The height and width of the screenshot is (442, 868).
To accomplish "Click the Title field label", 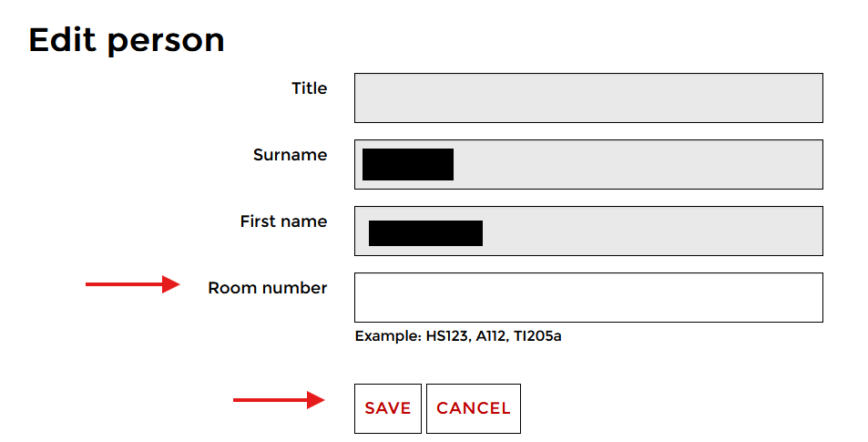I will pos(309,88).
